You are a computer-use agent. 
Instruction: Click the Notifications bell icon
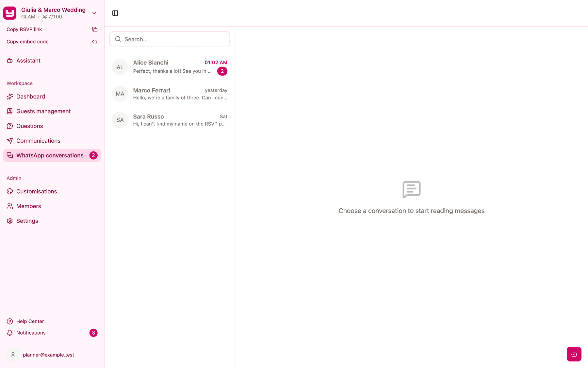(10, 333)
